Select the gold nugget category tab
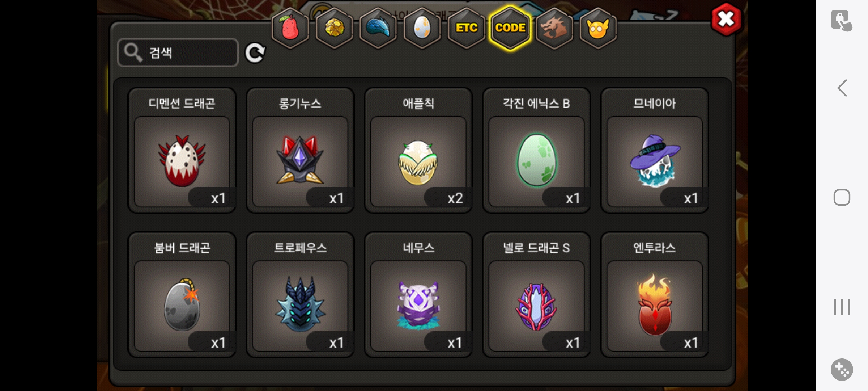Screen dimensions: 868x391 pos(334,28)
